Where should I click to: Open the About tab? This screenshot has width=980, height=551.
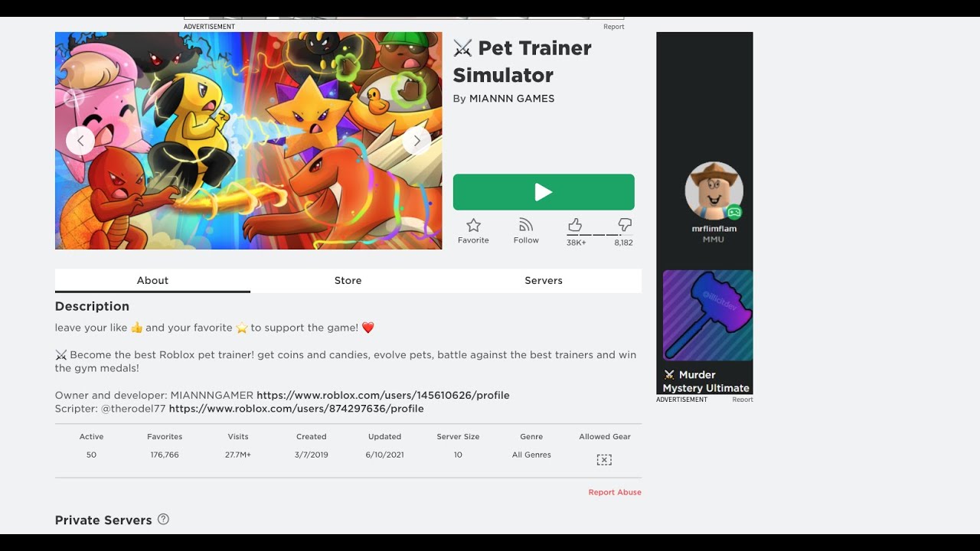[x=152, y=281]
